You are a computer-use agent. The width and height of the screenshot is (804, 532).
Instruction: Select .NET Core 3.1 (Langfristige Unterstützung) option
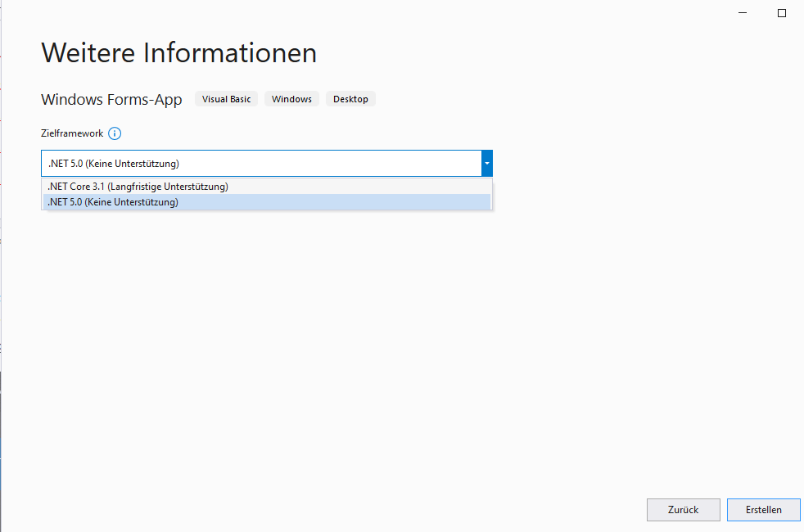click(267, 187)
